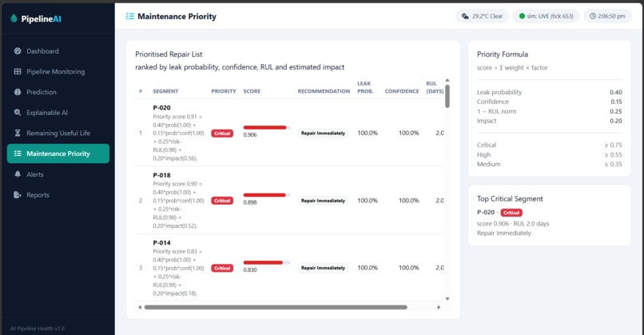Click the scroll up arrow of table

[447, 80]
